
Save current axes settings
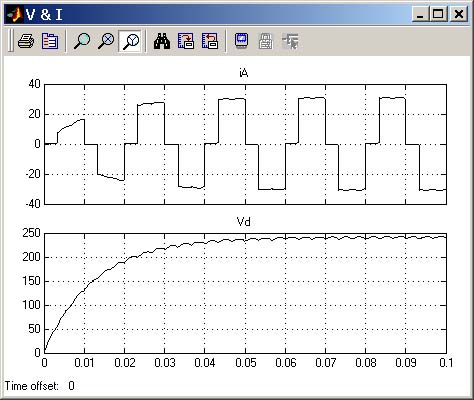[x=186, y=41]
